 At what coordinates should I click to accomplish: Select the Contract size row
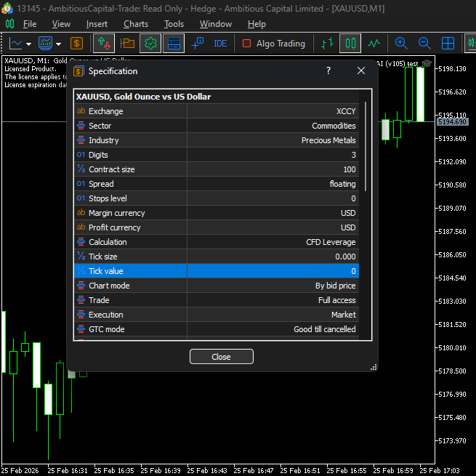tap(217, 169)
